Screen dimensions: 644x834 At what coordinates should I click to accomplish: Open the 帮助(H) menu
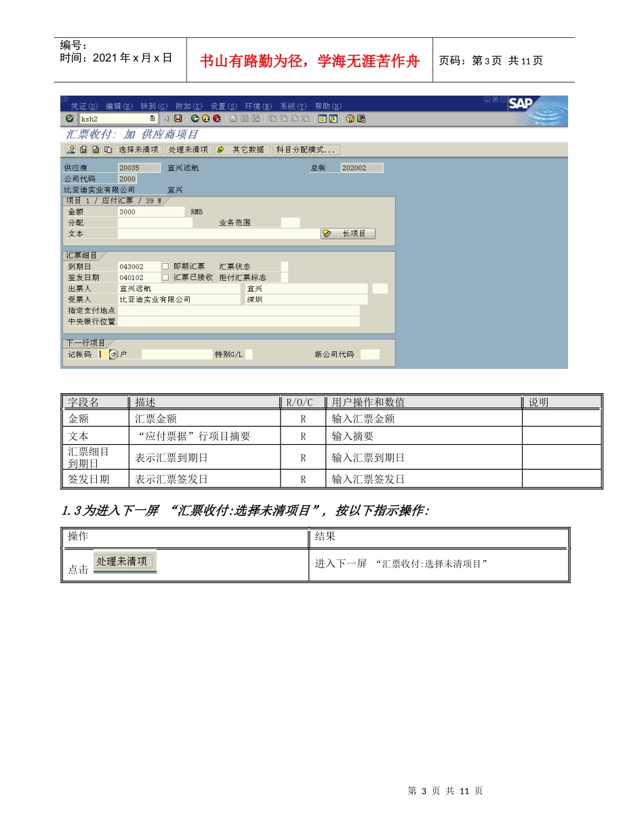pyautogui.click(x=328, y=106)
